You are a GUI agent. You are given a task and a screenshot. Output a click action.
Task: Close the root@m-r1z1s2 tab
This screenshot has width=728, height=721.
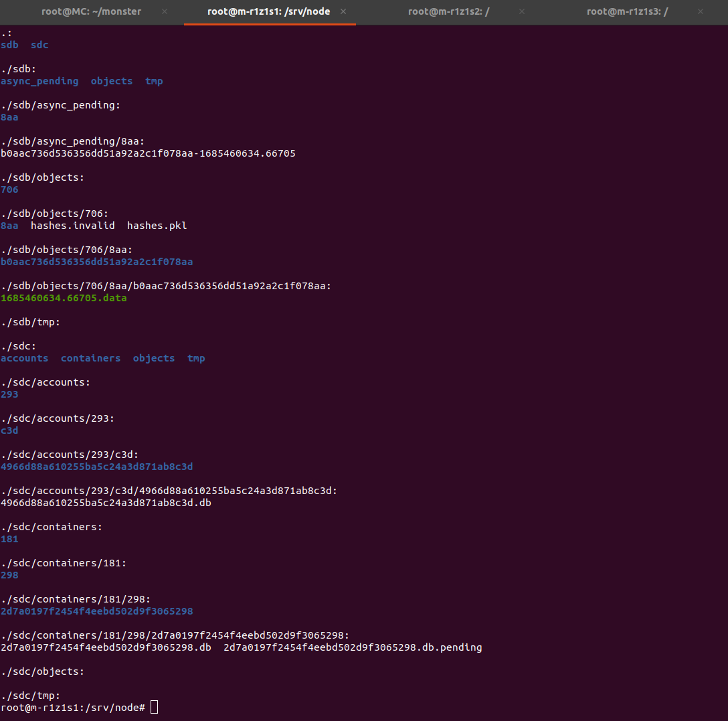tap(522, 11)
